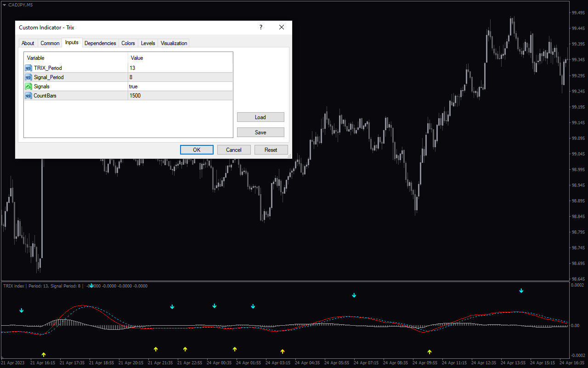Switch to the About tab

click(x=28, y=43)
